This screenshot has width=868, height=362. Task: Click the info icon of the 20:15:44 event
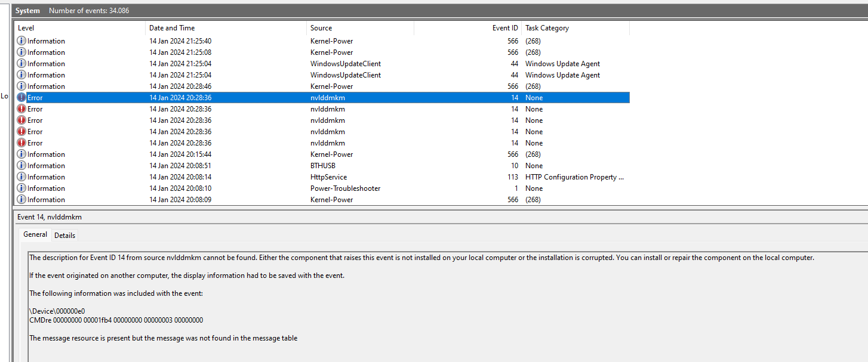coord(21,154)
